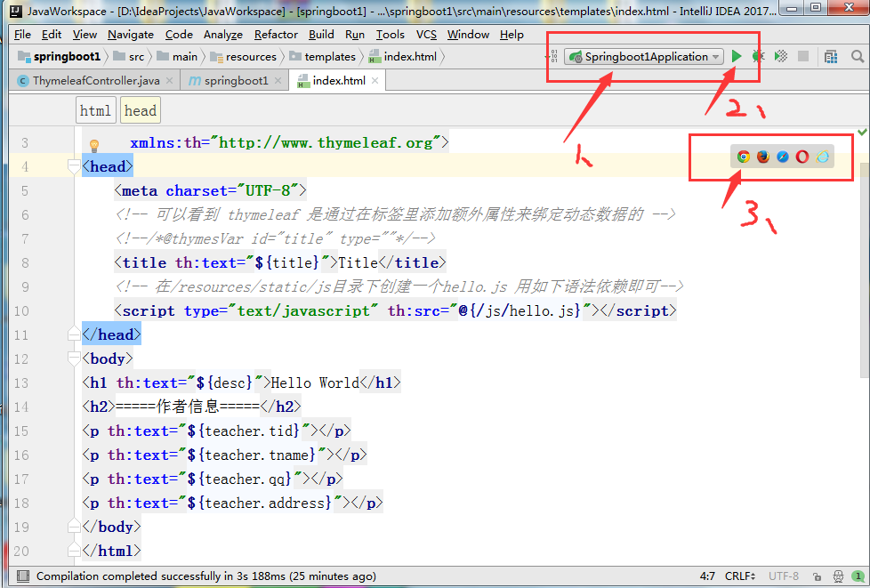870x588 pixels.
Task: Open the CRLF line separator selector
Action: tap(740, 576)
